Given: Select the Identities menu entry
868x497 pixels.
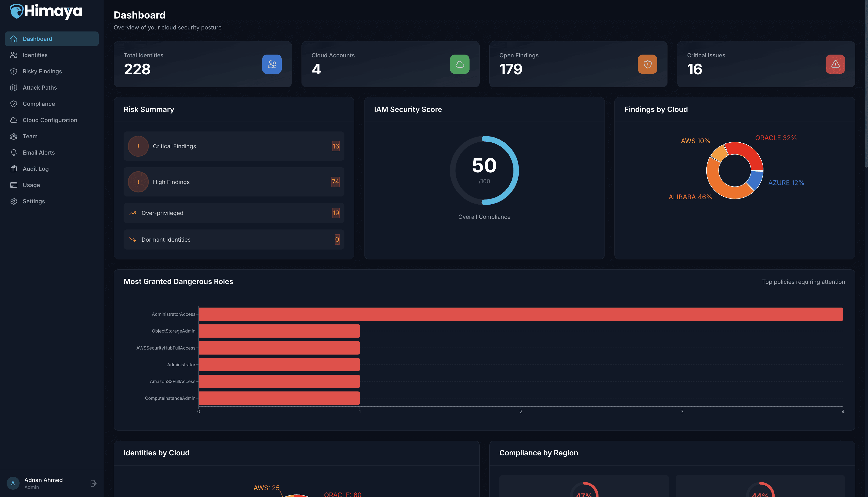Looking at the screenshot, I should click(35, 55).
